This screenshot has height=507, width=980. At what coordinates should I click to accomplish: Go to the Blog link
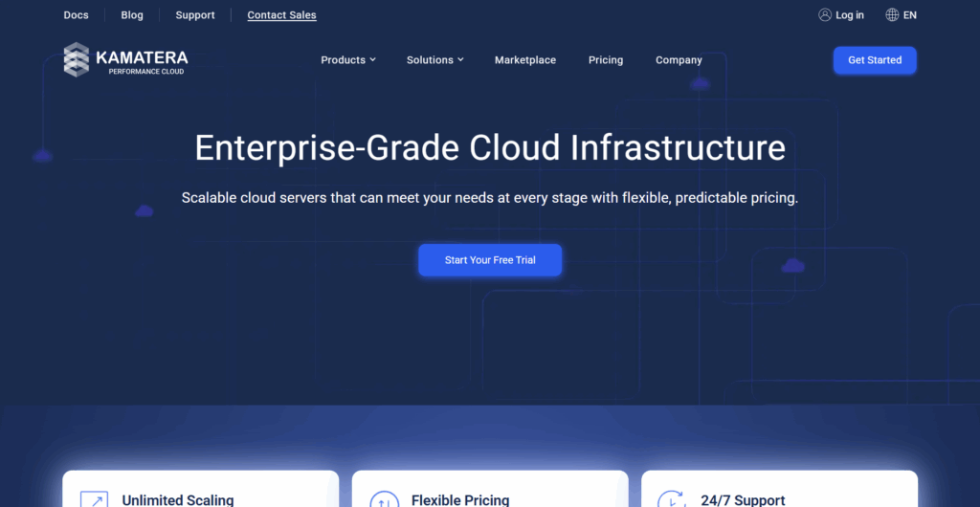(x=132, y=15)
